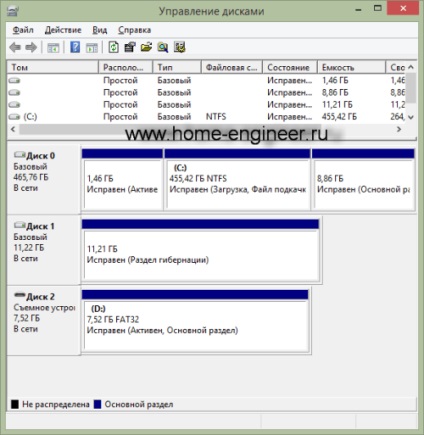Click the Back arrow toolbar icon
424x435 pixels.
pyautogui.click(x=15, y=48)
